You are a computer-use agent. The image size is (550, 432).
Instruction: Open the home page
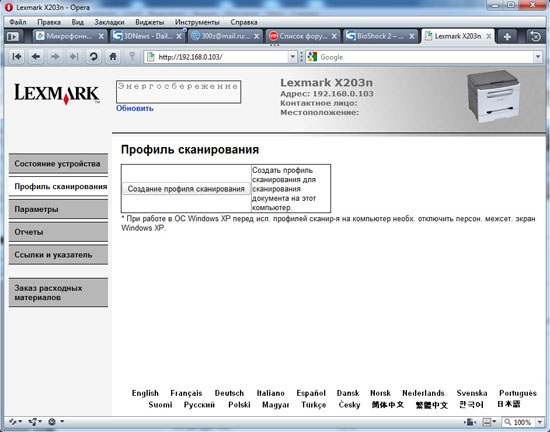(x=113, y=56)
